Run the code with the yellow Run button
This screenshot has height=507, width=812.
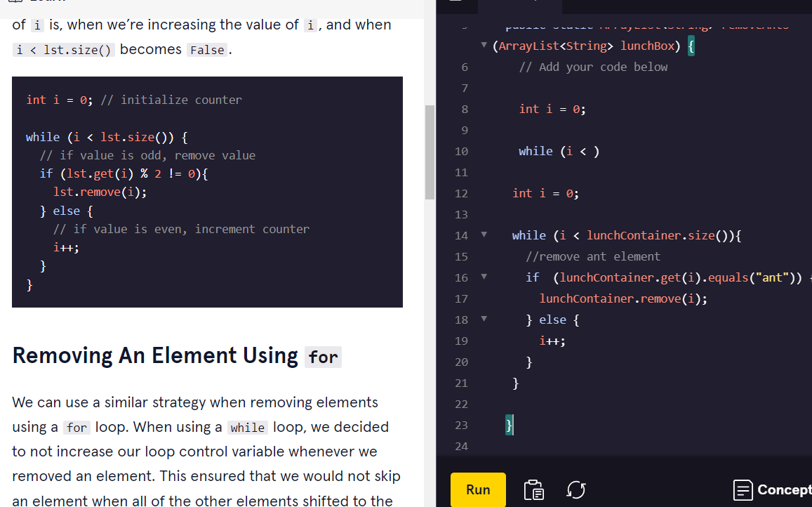pos(478,489)
